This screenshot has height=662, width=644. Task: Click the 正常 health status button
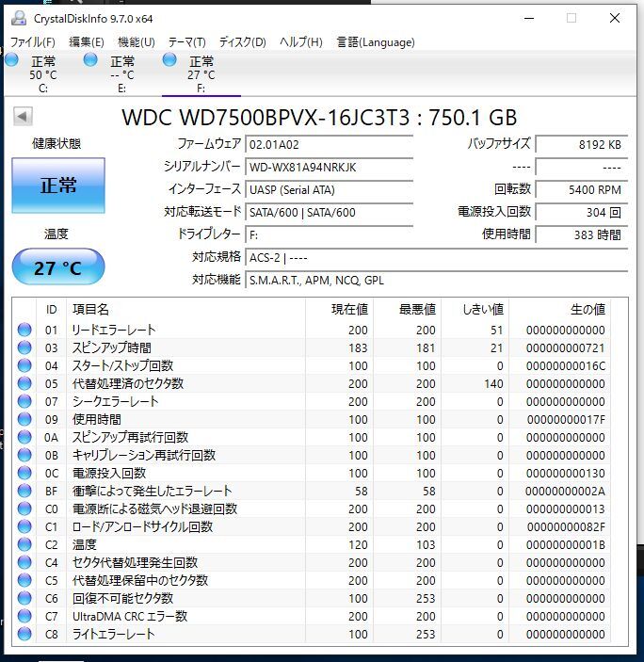[58, 186]
